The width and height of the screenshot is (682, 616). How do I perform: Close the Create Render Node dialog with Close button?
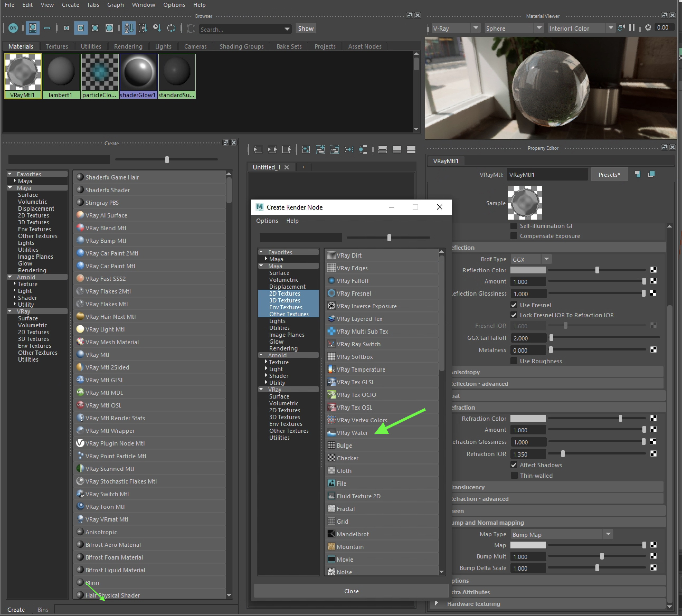[351, 591]
